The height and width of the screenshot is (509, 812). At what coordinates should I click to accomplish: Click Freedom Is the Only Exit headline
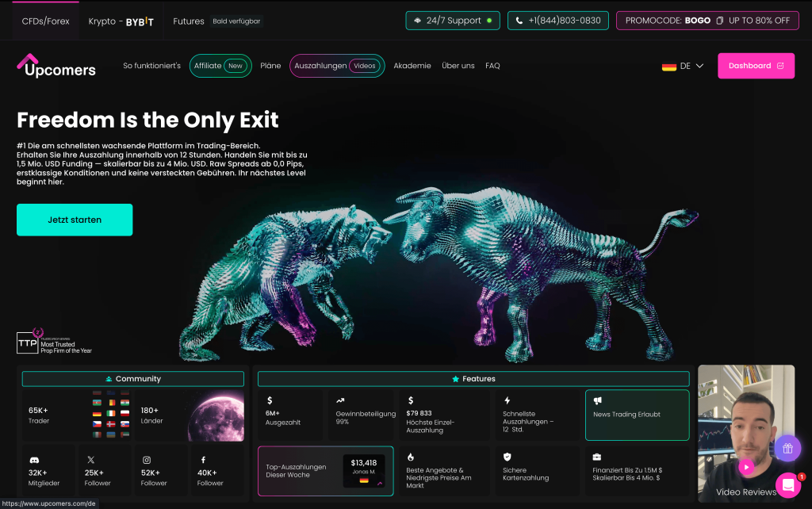coord(147,121)
